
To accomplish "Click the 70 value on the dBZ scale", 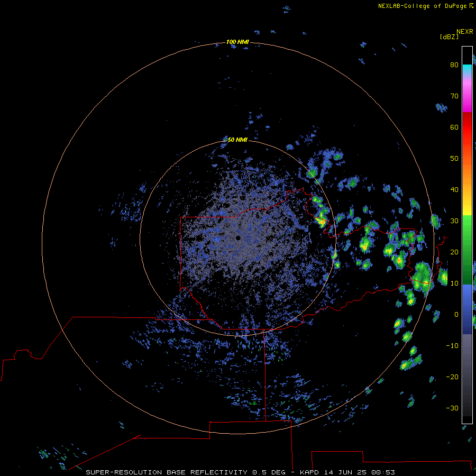I will coord(454,96).
